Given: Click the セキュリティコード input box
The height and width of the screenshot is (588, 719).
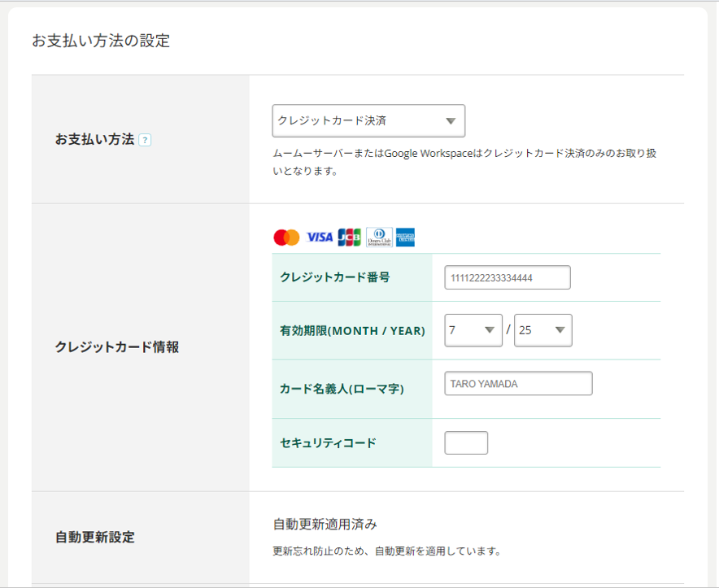Looking at the screenshot, I should pos(466,443).
